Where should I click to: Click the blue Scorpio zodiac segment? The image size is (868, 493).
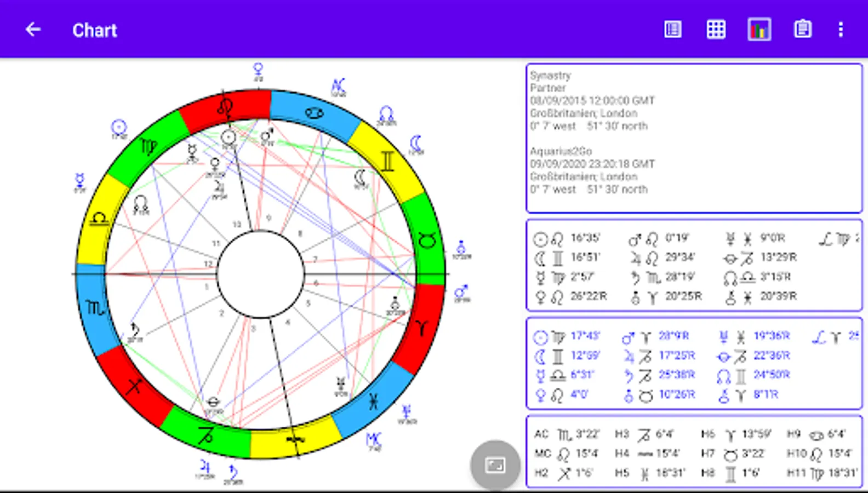coord(95,308)
